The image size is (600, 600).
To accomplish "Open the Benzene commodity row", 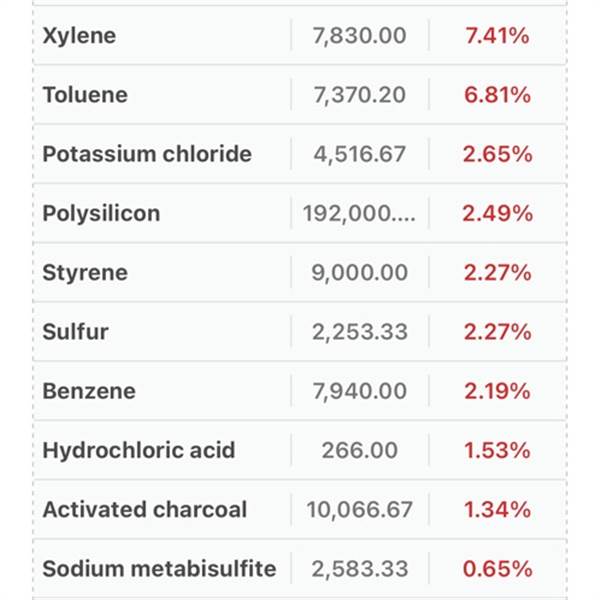I will [x=88, y=391].
